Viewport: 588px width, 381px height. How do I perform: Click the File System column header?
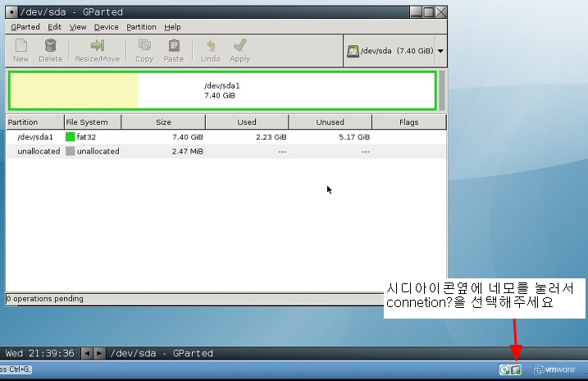pyautogui.click(x=93, y=122)
